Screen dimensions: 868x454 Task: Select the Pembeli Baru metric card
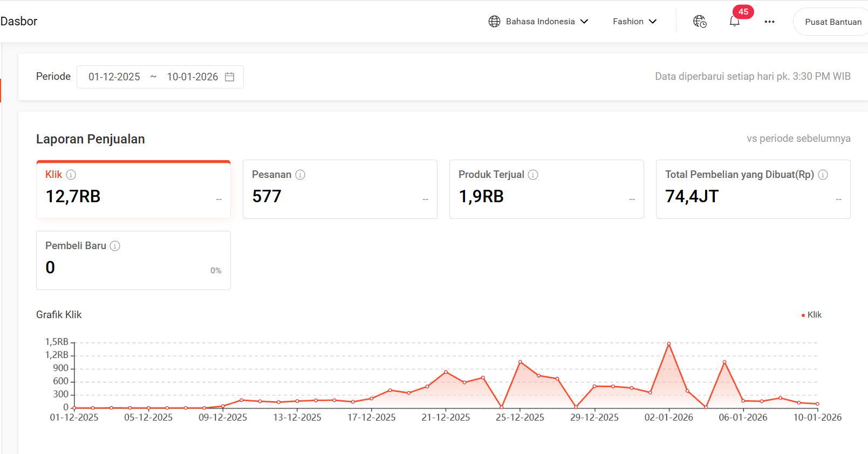click(x=133, y=261)
